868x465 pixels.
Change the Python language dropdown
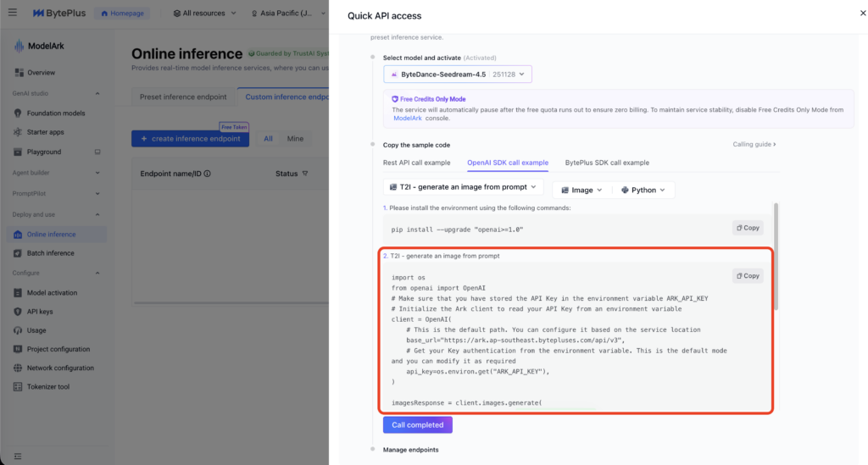643,190
